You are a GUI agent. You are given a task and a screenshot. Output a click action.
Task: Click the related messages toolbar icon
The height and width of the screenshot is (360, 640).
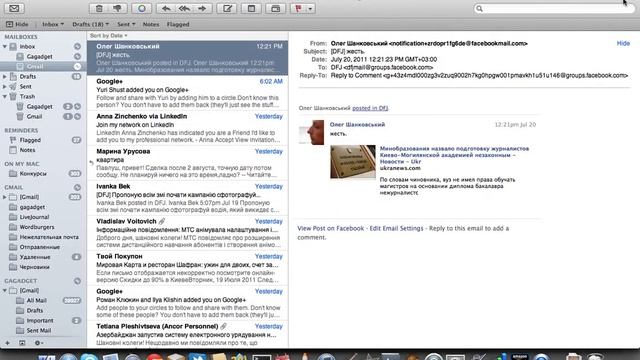click(x=276, y=8)
